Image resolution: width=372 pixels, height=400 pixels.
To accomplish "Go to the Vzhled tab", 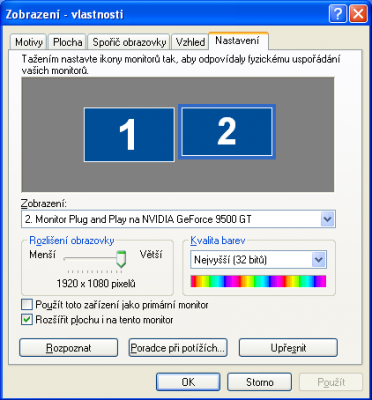I will click(x=190, y=42).
